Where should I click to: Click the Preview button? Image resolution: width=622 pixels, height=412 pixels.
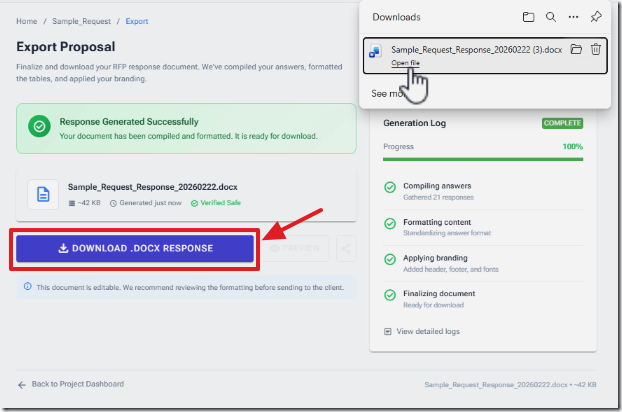pos(296,248)
